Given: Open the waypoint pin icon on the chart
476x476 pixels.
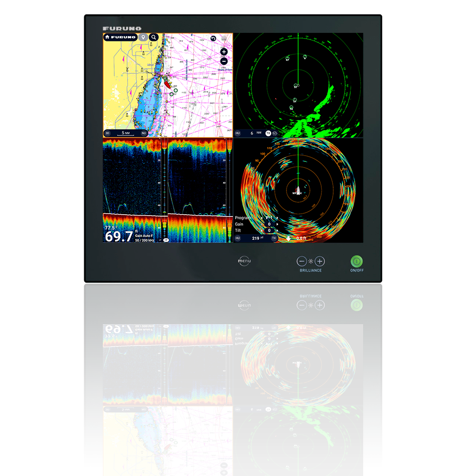Looking at the screenshot, I should [x=143, y=37].
